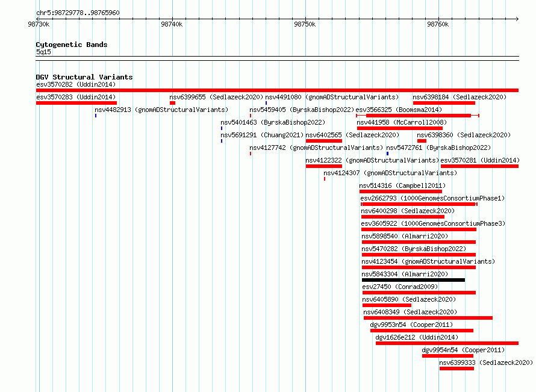Select esv27450 (Conrad2009) label
The height and width of the screenshot is (392, 536).
(x=400, y=287)
